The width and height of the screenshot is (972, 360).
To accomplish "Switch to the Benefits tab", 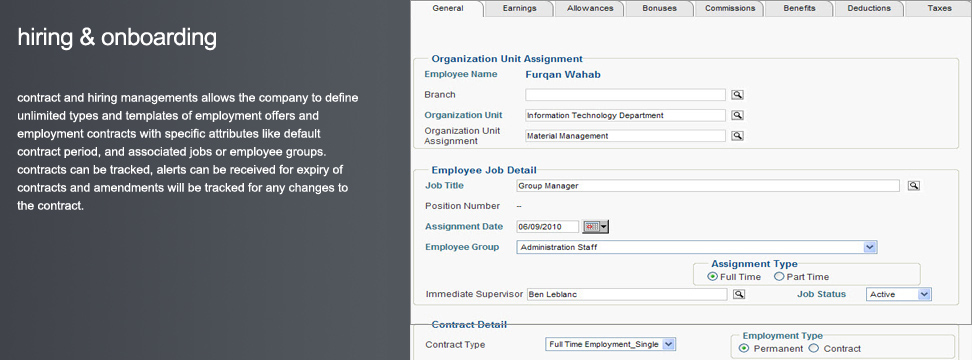I will pos(799,9).
